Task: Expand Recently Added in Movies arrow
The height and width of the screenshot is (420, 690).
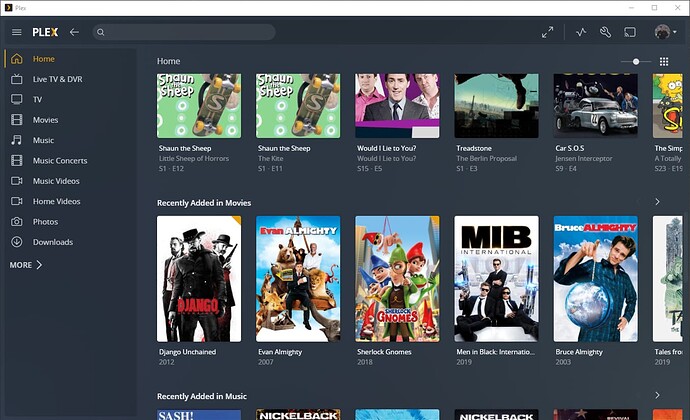Action: [657, 202]
